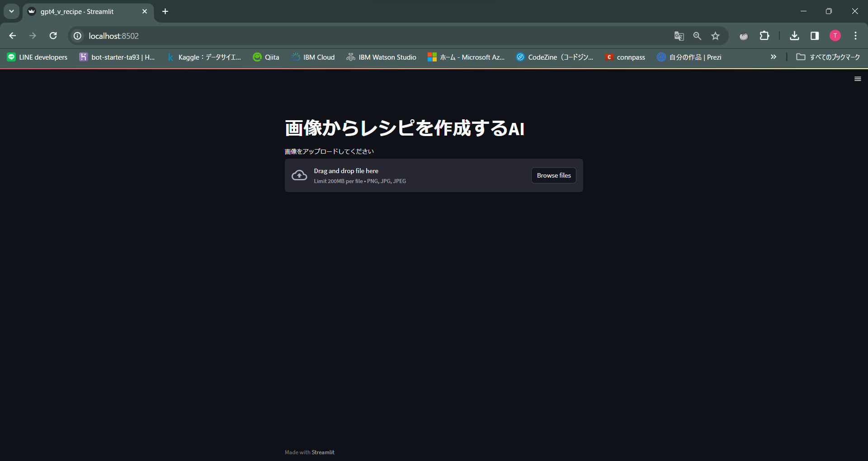Open the Qiita bookmark
This screenshot has width=868, height=461.
[266, 57]
